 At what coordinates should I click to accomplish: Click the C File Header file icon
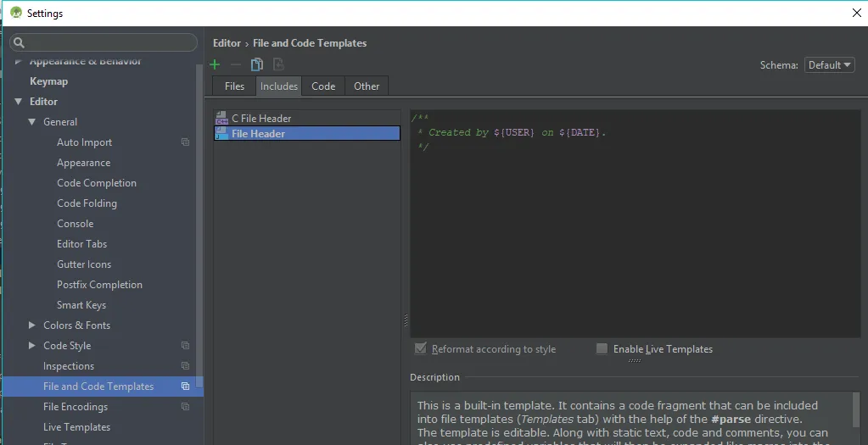coord(222,119)
